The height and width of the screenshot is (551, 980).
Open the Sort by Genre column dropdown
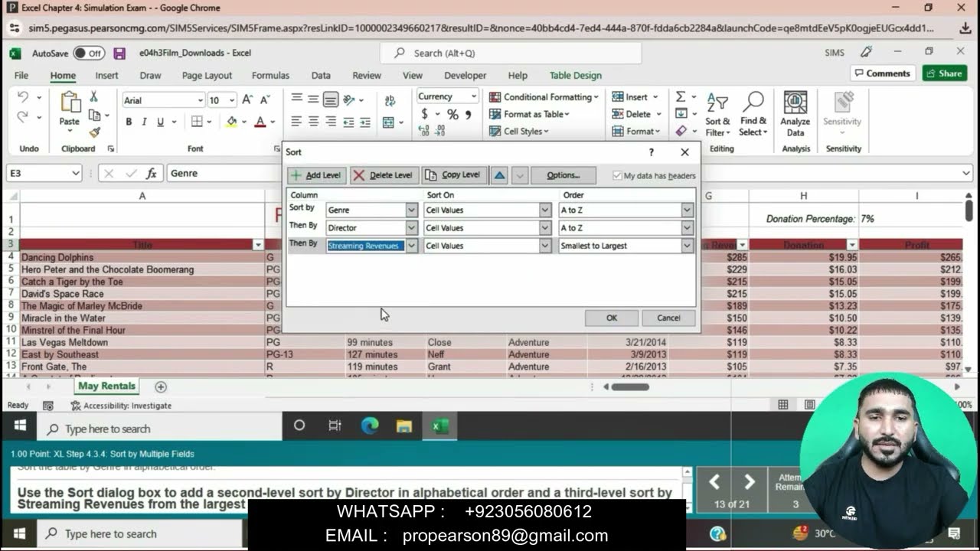click(x=411, y=210)
